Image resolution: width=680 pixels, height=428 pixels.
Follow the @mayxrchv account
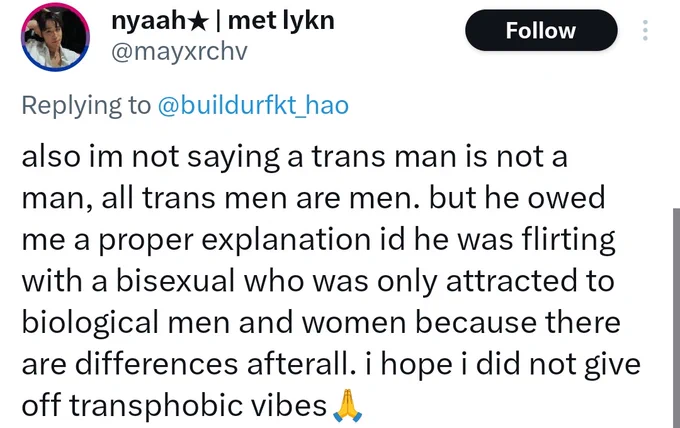pos(541,30)
